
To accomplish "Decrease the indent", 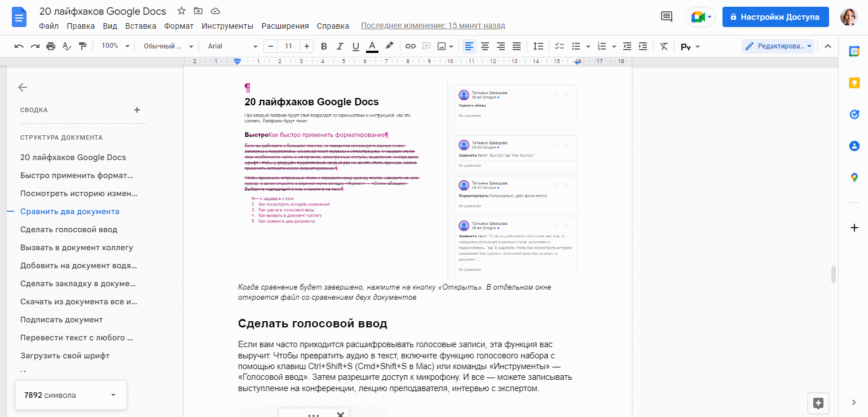I will [627, 46].
